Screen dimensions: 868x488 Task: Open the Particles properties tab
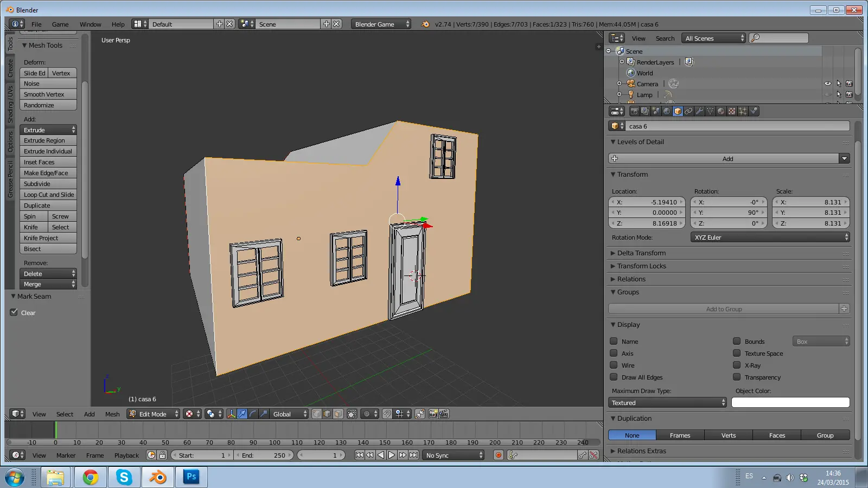pyautogui.click(x=743, y=111)
